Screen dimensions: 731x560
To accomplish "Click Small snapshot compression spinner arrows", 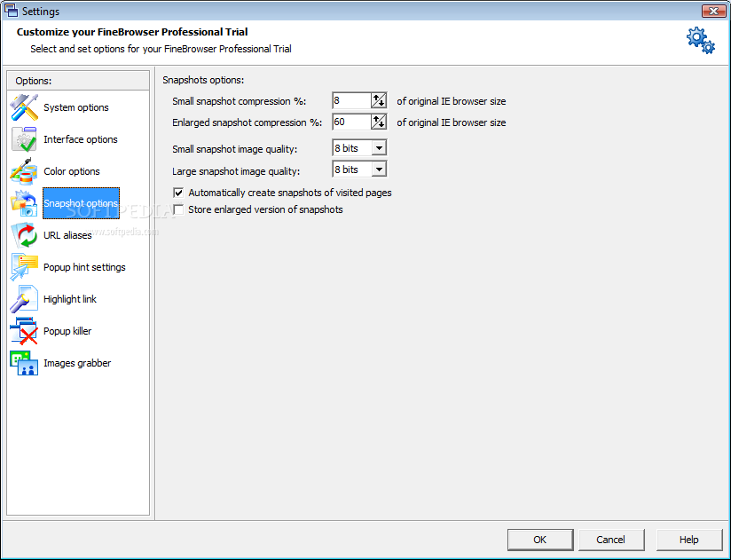I will (x=379, y=100).
